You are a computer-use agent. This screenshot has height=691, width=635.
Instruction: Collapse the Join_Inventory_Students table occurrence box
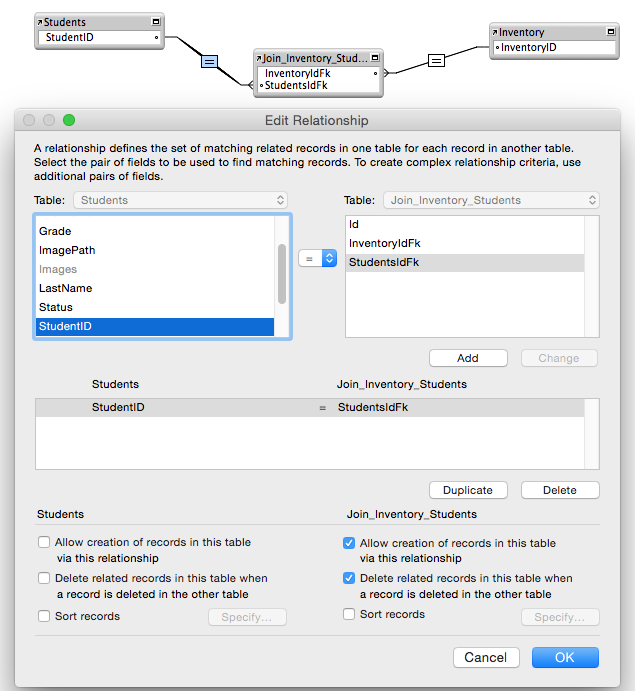point(375,58)
